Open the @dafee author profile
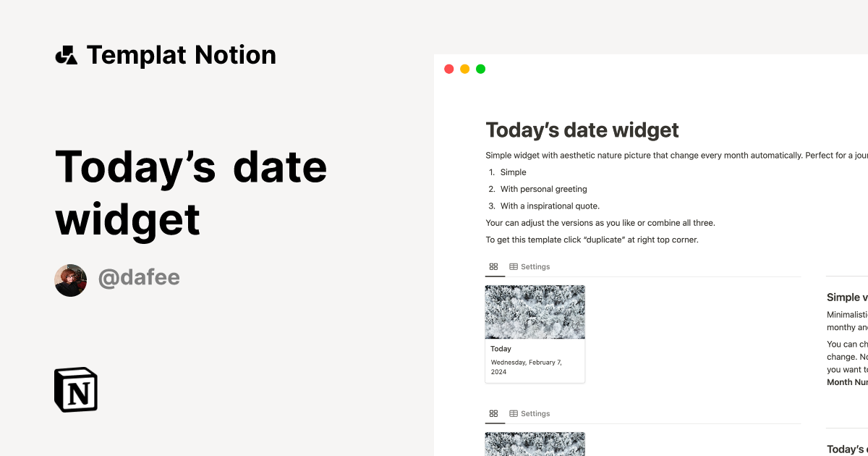The width and height of the screenshot is (868, 456). [139, 278]
